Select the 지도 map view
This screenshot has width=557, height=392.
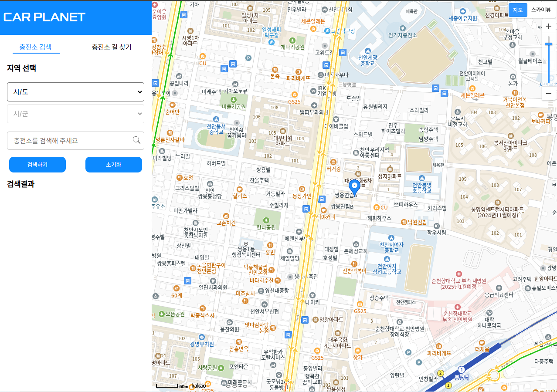coord(518,10)
